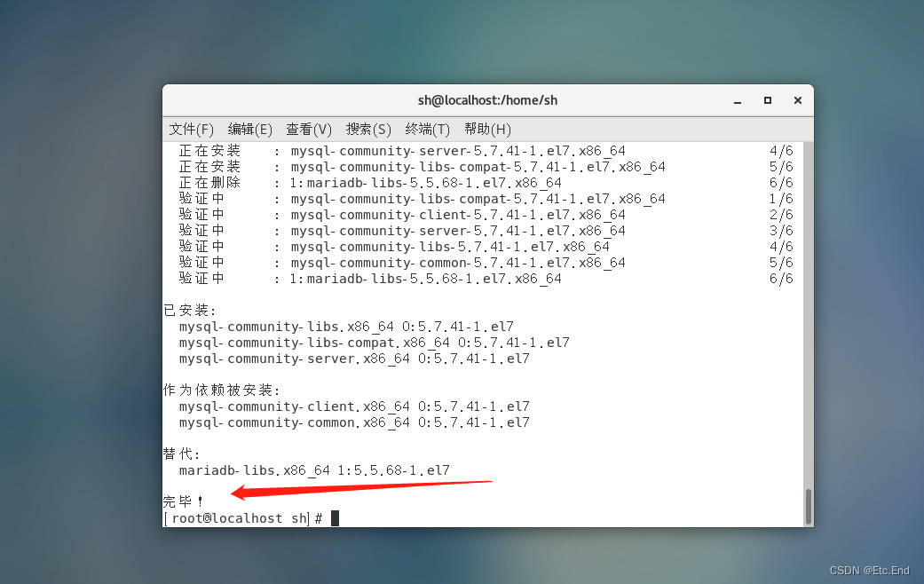Close the terminal window
924x584 pixels.
[798, 101]
